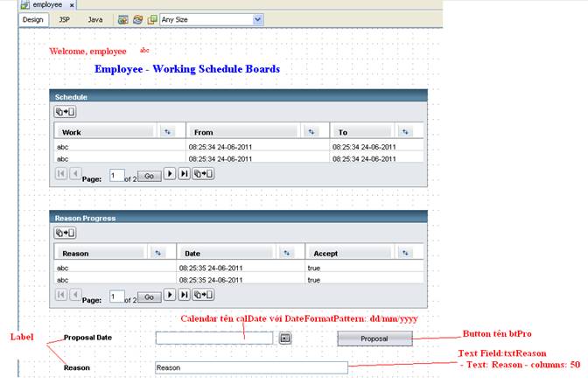Click the Reason Progress page number field
Screen dimensions: 588x391
coord(116,297)
